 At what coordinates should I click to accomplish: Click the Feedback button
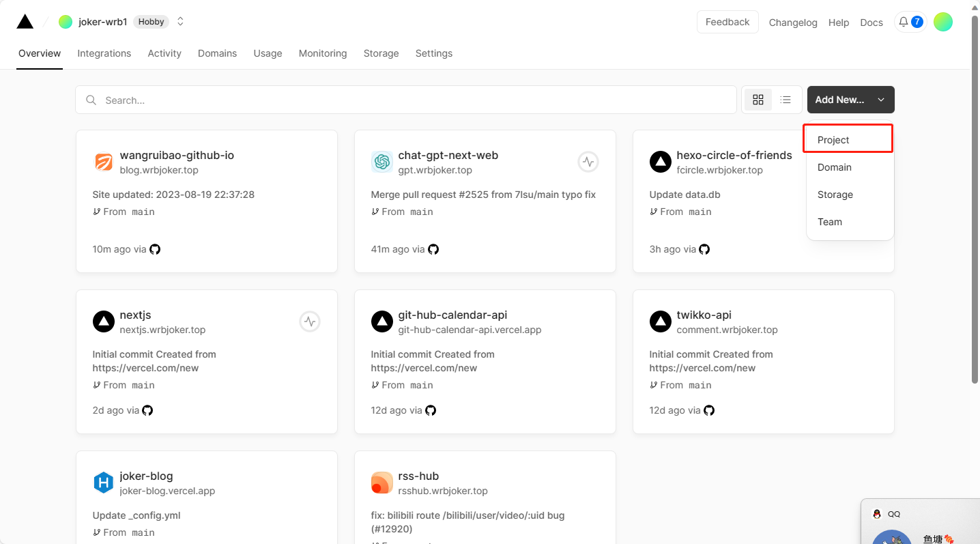coord(727,22)
